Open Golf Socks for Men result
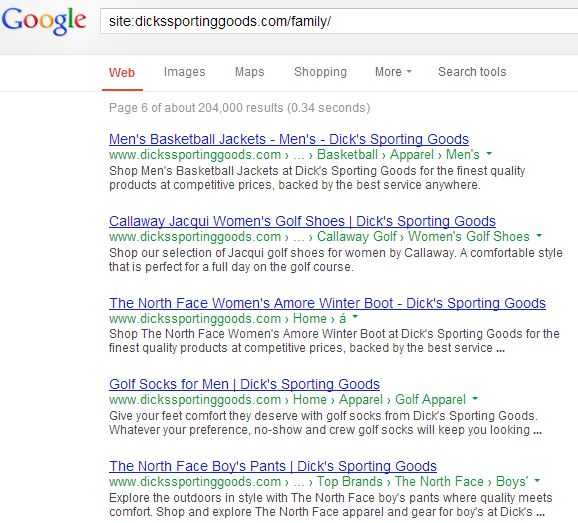Viewport: 578px width, 523px height. click(244, 384)
